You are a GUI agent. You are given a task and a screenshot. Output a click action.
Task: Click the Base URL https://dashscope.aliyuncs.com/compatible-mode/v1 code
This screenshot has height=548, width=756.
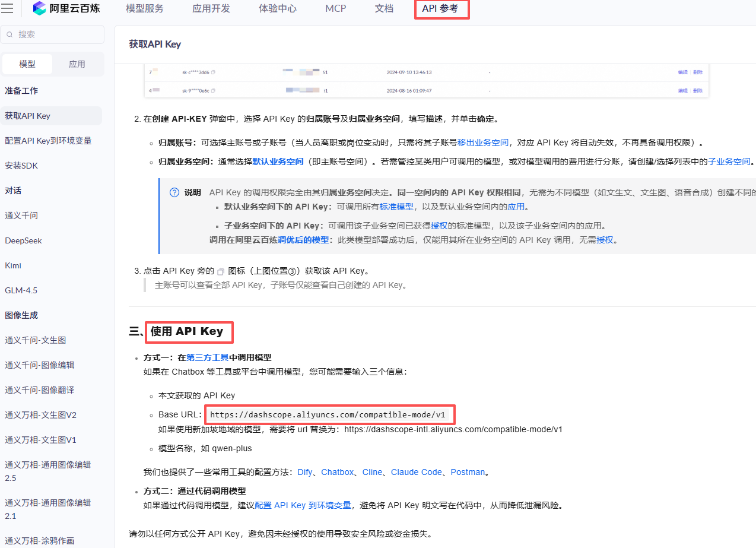[x=328, y=414]
